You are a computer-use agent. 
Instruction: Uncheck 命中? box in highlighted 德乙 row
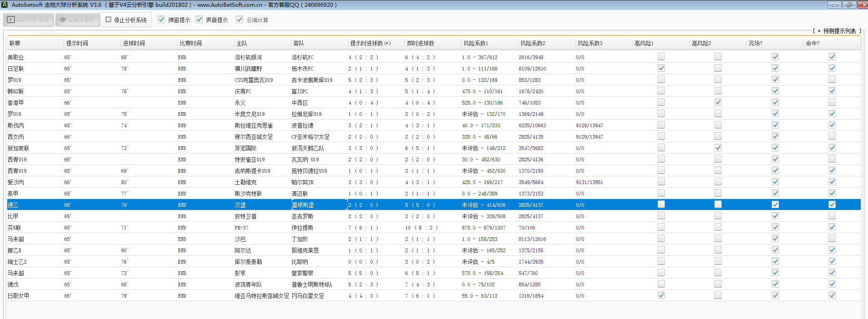[x=832, y=204]
